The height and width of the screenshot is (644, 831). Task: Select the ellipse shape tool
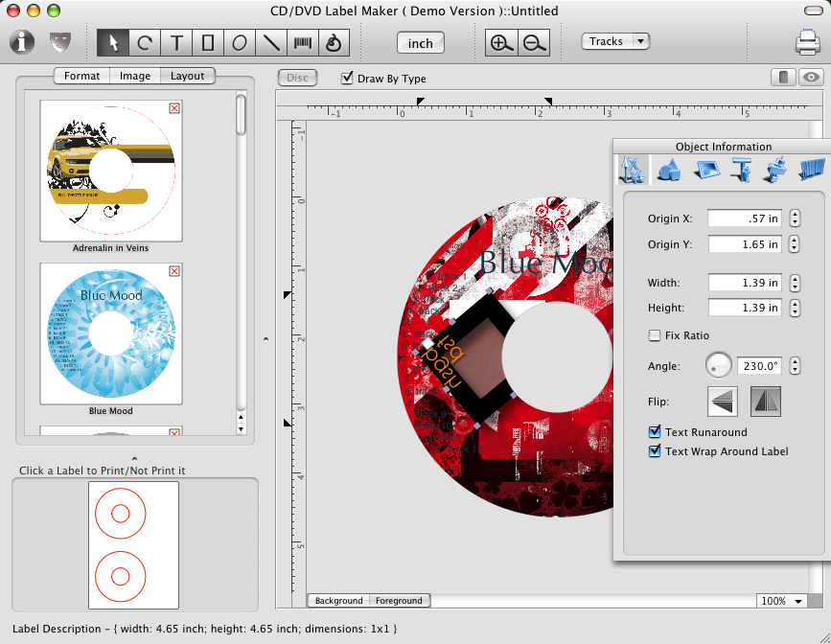click(240, 43)
